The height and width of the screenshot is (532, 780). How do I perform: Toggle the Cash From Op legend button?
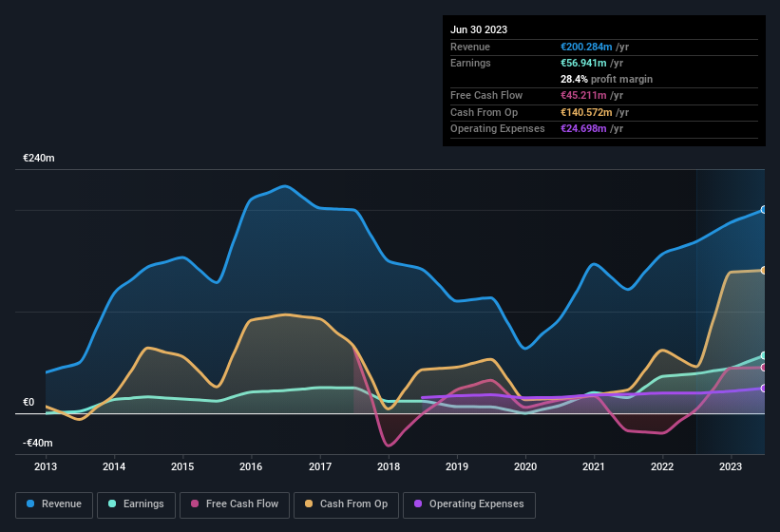pos(346,504)
